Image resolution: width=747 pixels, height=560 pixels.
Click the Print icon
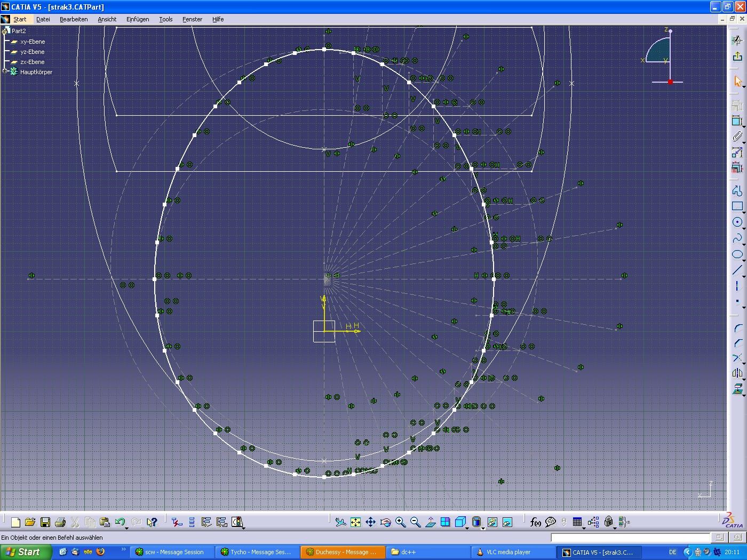click(60, 522)
